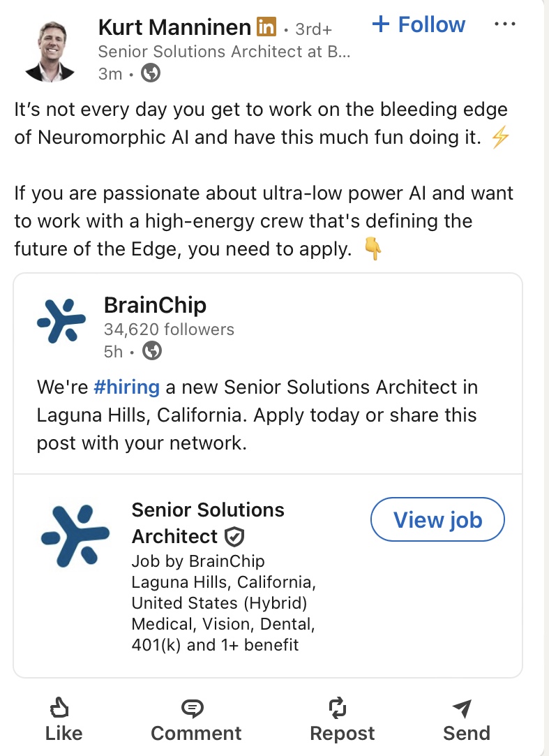Click the Repost arrows icon
The width and height of the screenshot is (549, 756).
(338, 709)
